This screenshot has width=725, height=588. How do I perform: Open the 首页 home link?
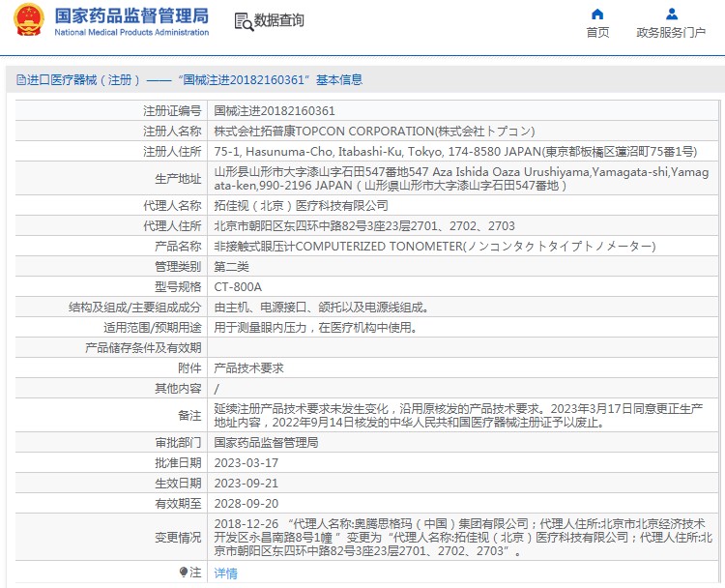(597, 32)
